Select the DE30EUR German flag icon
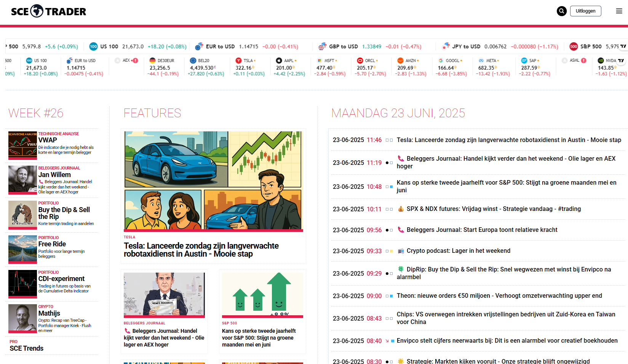 pos(153,61)
